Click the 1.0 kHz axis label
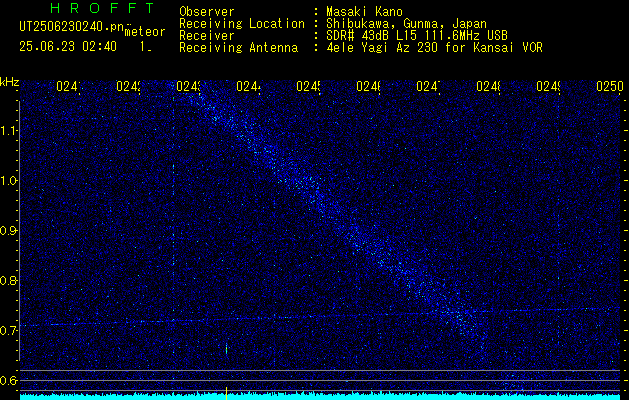This screenshot has width=629, height=400. click(9, 181)
